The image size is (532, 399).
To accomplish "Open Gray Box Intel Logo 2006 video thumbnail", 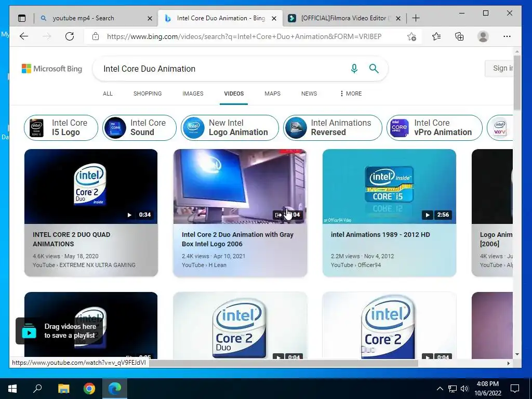I will pos(240,187).
